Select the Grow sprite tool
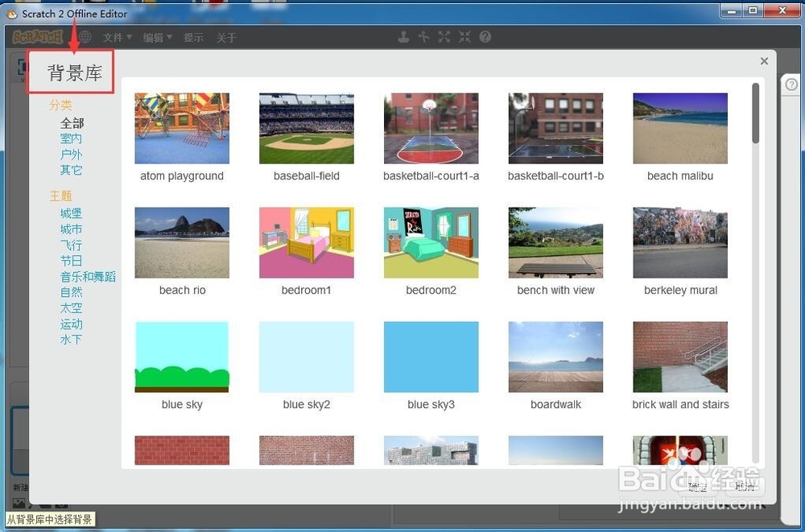The height and width of the screenshot is (532, 805). pos(444,37)
